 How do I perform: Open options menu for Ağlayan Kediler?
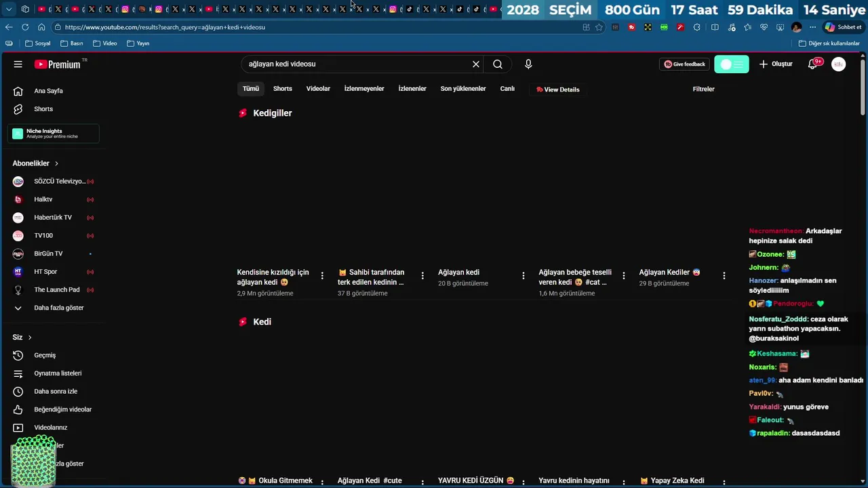click(x=724, y=276)
